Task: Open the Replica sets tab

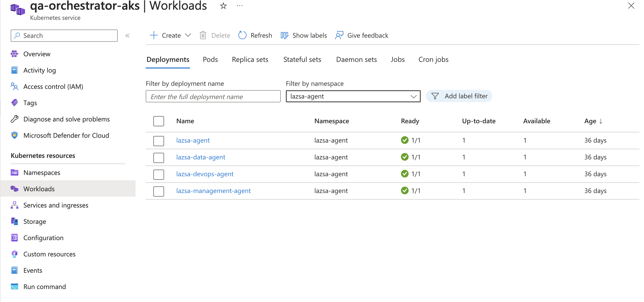Action: 250,59
